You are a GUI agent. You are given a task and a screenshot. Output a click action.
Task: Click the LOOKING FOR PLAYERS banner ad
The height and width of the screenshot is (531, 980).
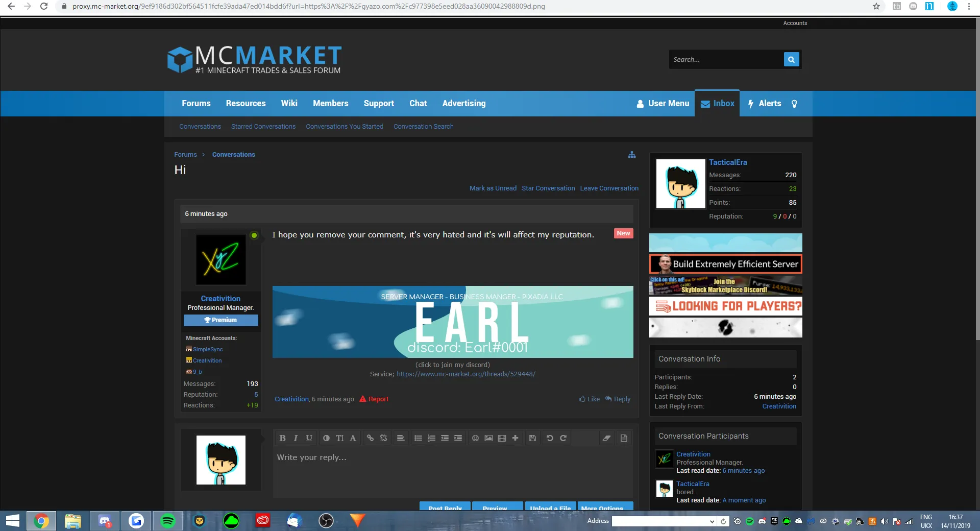[x=726, y=306]
